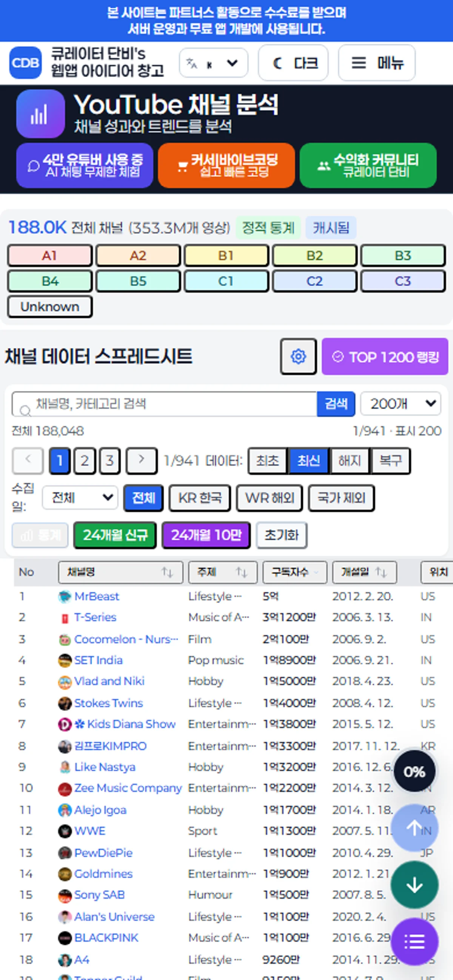Click the up-arrow floating button
Viewport: 453px width, 980px height.
coord(414,828)
